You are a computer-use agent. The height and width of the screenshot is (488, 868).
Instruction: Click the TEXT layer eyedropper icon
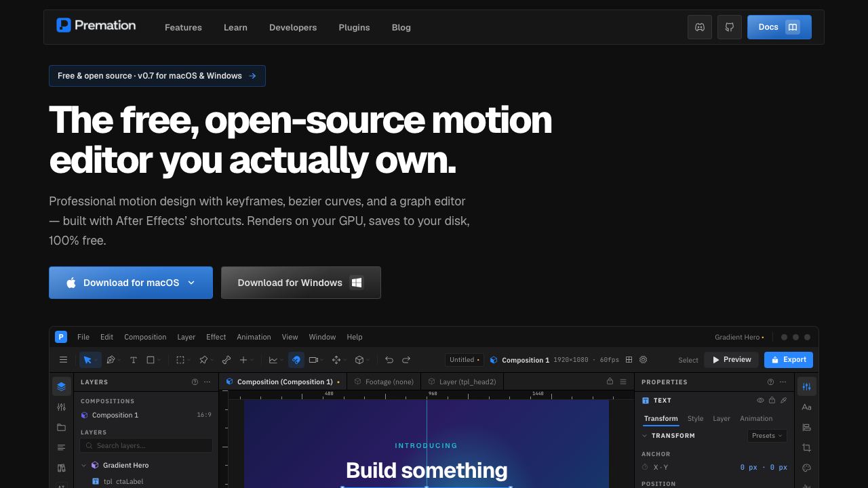(x=784, y=401)
